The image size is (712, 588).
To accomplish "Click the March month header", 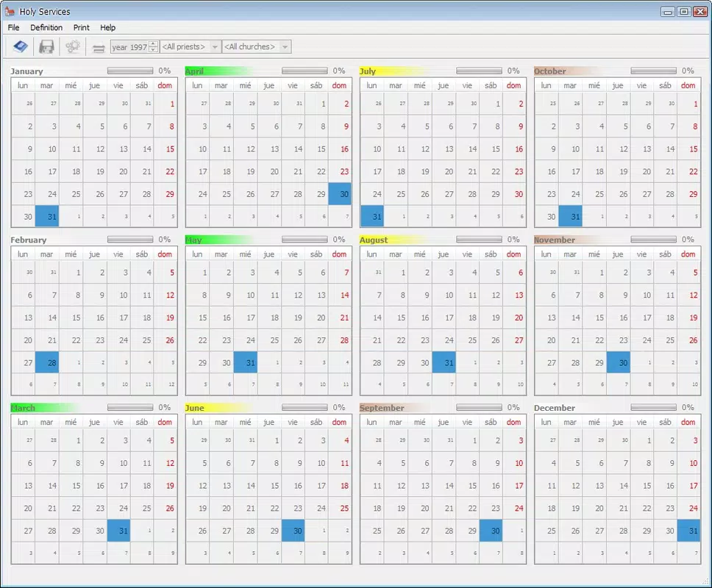I will pos(23,408).
